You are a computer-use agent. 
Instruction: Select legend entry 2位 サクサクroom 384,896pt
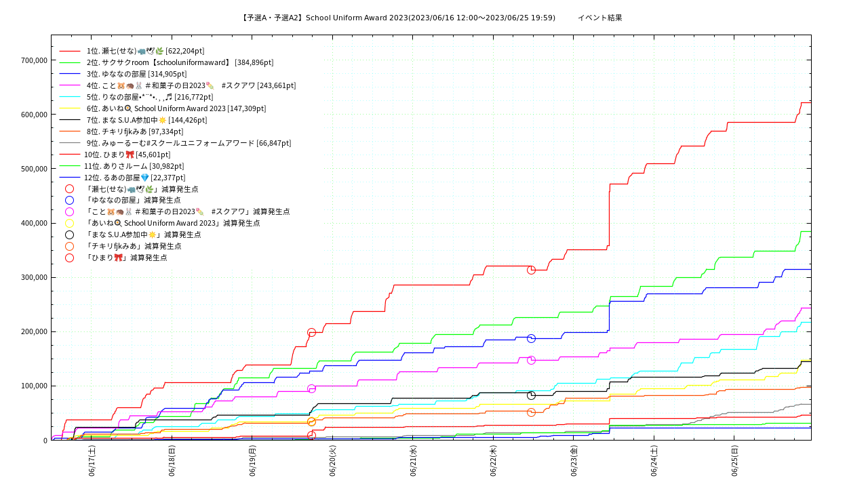(179, 62)
